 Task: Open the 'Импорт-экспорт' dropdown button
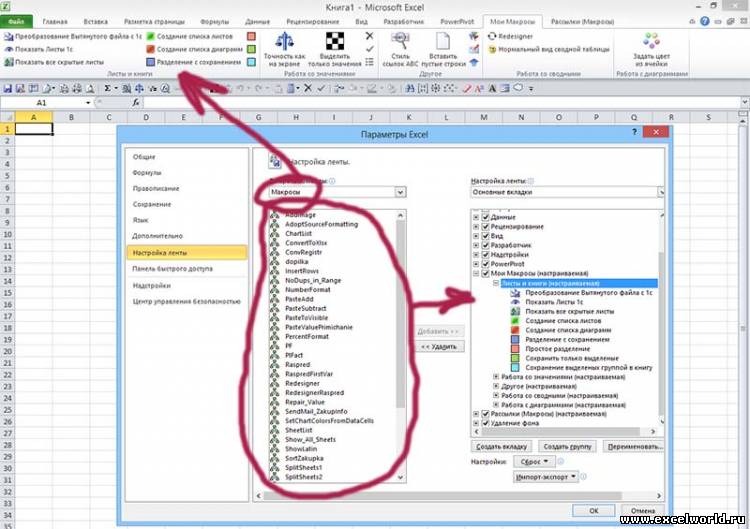(x=546, y=477)
